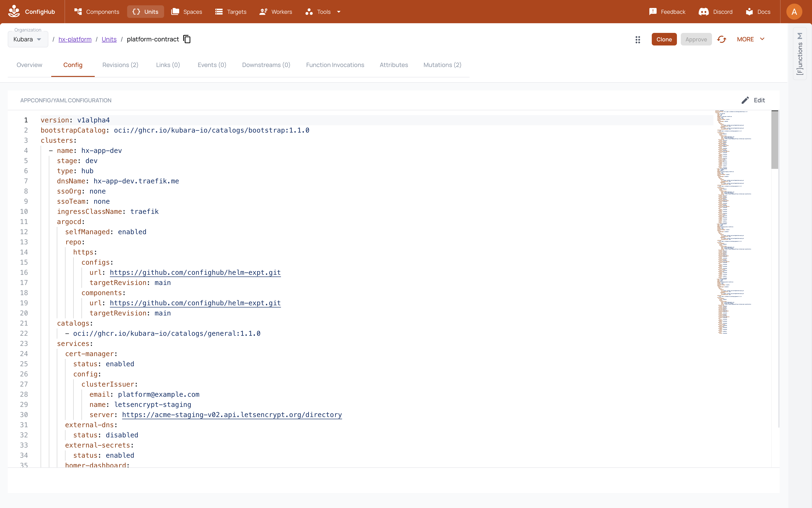Open the Events (0) tab
This screenshot has width=812, height=508.
click(212, 65)
